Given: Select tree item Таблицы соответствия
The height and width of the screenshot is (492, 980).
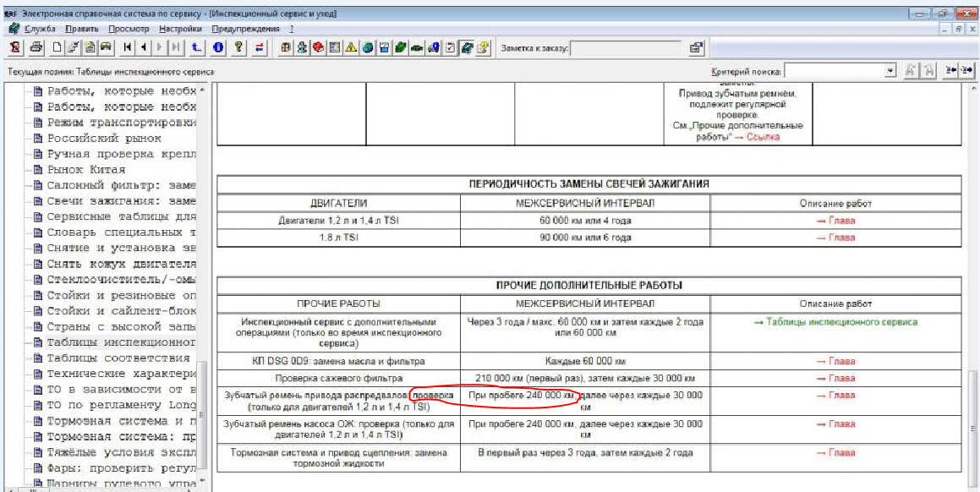Looking at the screenshot, I should tap(118, 358).
